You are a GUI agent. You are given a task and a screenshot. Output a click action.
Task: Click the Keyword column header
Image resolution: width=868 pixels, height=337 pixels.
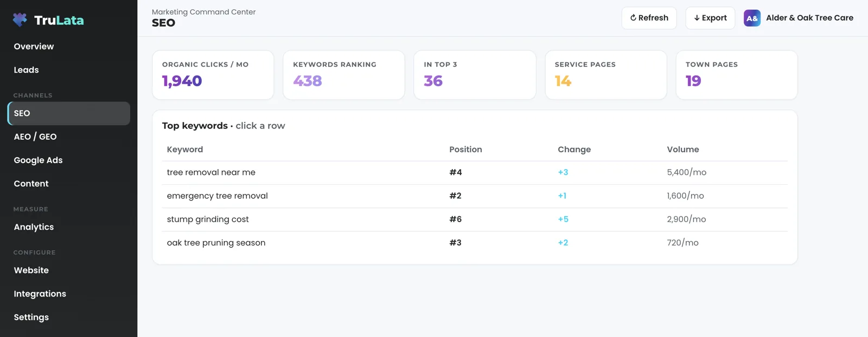pyautogui.click(x=185, y=150)
